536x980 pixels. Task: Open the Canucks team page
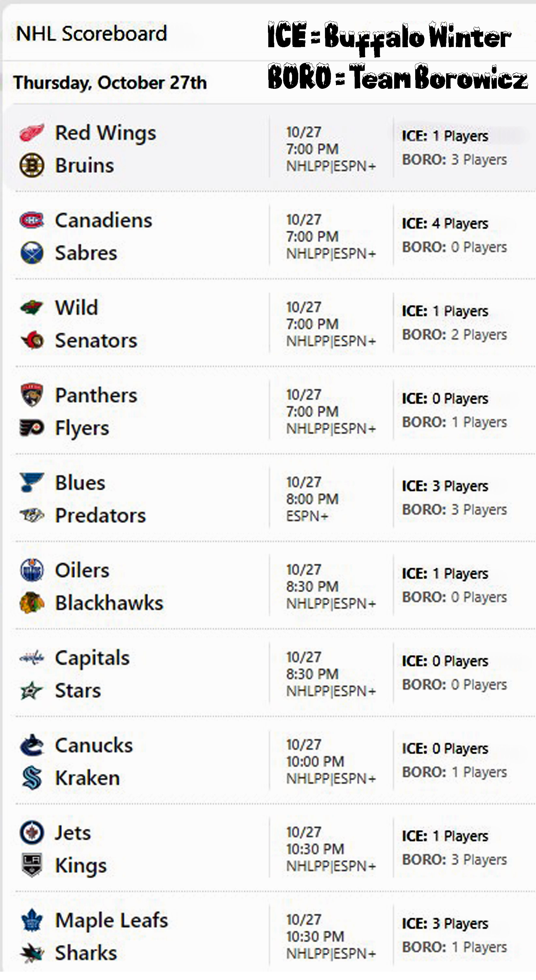[x=94, y=745]
